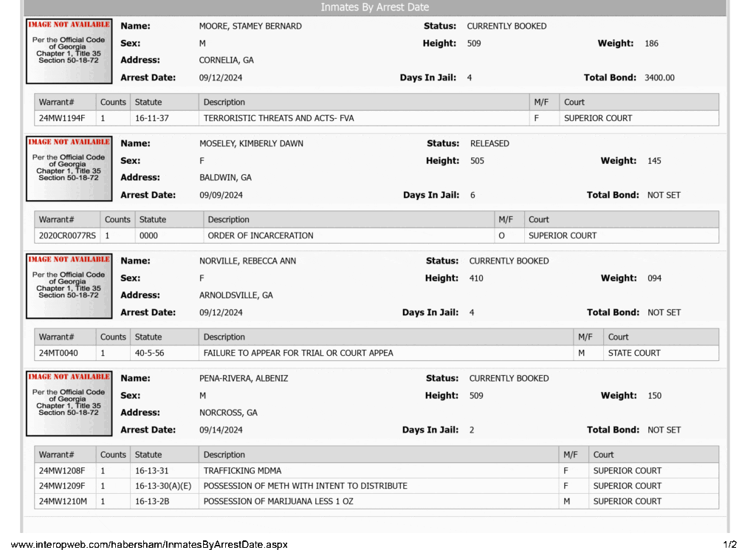Click Stamey Bernard Moore's unavailable image placeholder
This screenshot has height=550, width=756.
coord(69,51)
